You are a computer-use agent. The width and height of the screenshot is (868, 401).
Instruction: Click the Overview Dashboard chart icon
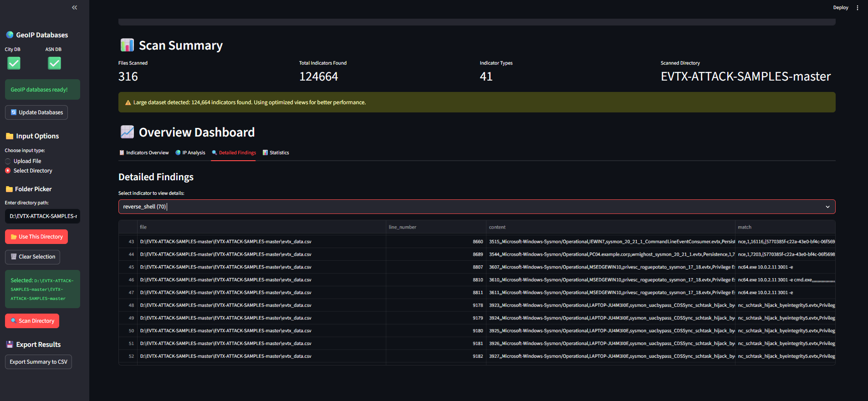[x=127, y=132]
